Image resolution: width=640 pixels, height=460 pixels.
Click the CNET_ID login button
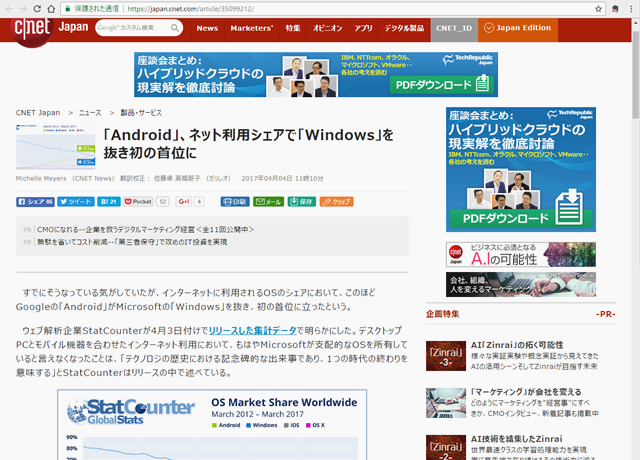point(454,28)
